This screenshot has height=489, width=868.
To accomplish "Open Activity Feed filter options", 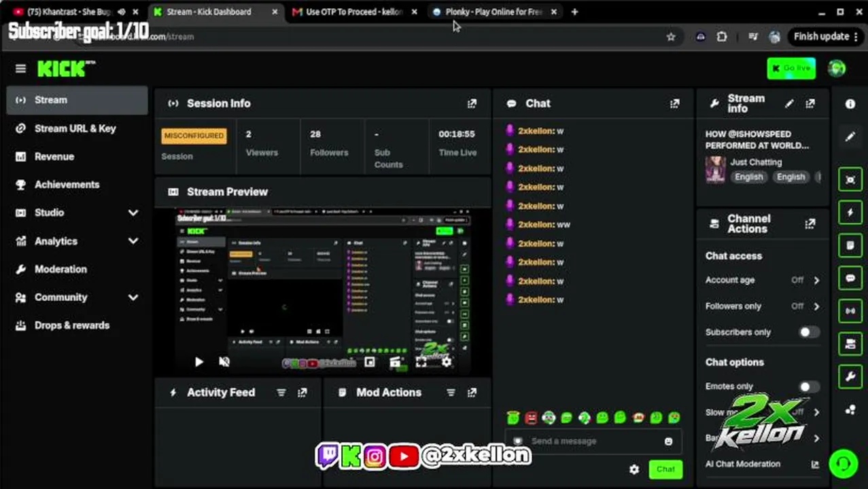I will [281, 393].
